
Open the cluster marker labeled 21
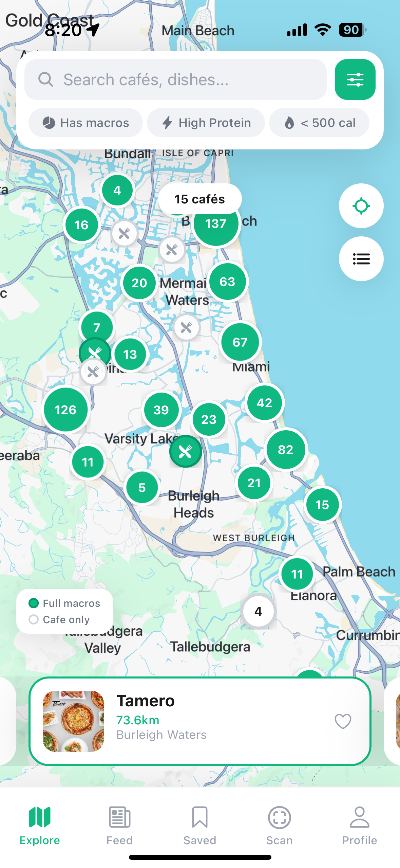[x=254, y=483]
